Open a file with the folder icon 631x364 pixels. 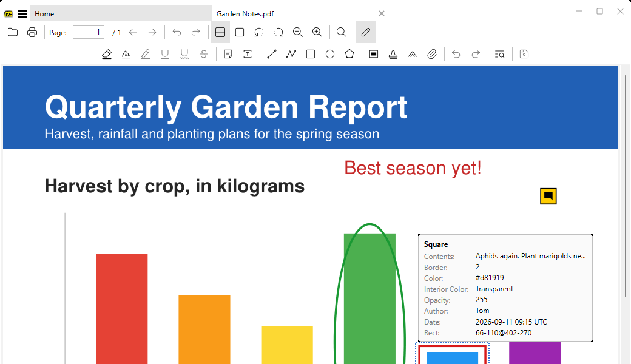13,32
